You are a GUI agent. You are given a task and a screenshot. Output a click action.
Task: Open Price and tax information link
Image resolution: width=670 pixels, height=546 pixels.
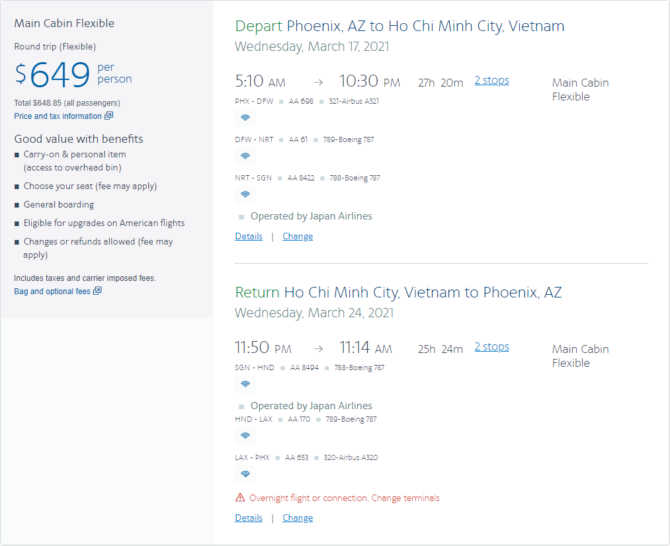[x=58, y=116]
